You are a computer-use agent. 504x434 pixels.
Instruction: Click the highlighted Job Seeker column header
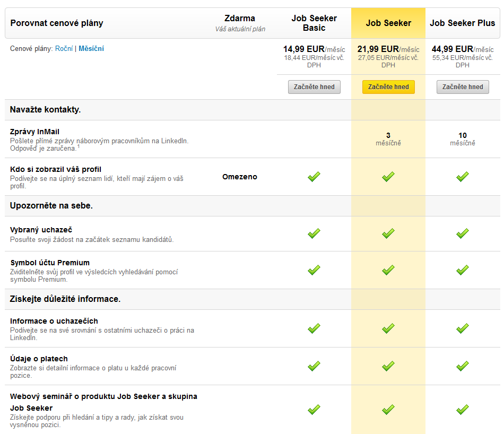388,23
